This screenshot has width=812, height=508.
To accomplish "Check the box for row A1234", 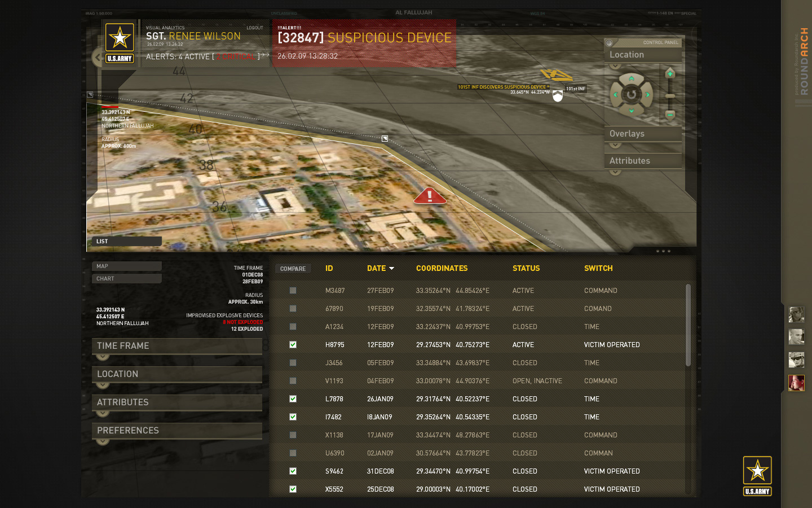I will click(x=293, y=326).
